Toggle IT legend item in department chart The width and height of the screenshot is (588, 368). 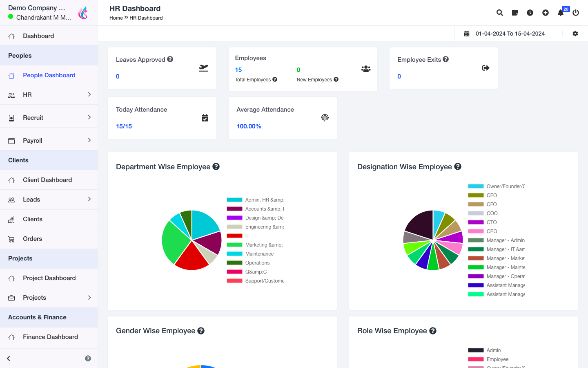click(x=247, y=236)
